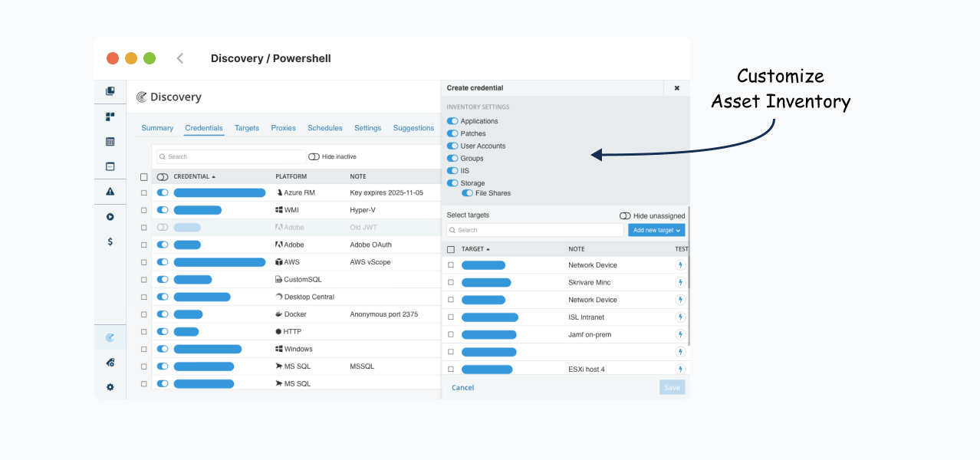This screenshot has height=460, width=980.
Task: Click the Desktop Central platform icon
Action: click(x=279, y=297)
